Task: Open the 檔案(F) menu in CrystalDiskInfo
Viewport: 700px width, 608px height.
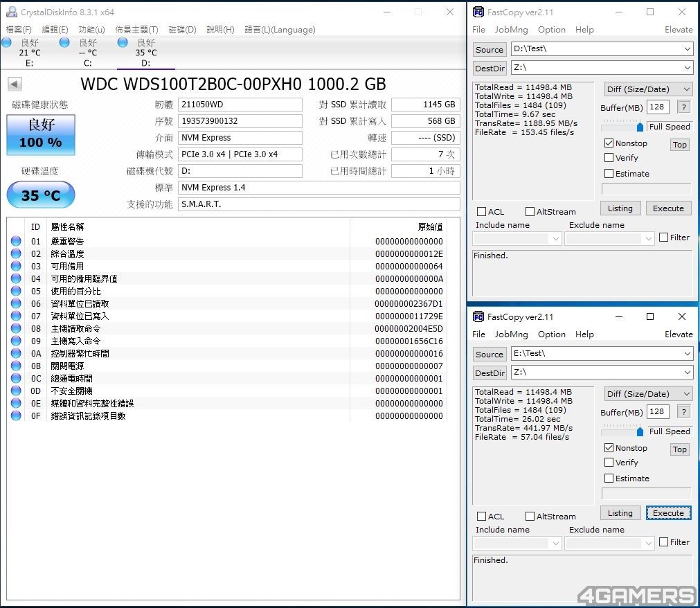Action: pos(19,30)
